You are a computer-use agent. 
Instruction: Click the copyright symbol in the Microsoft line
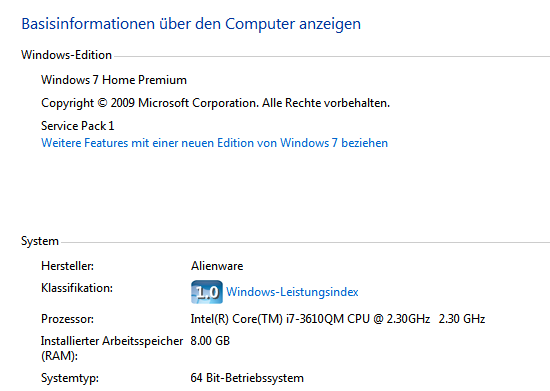coord(102,103)
